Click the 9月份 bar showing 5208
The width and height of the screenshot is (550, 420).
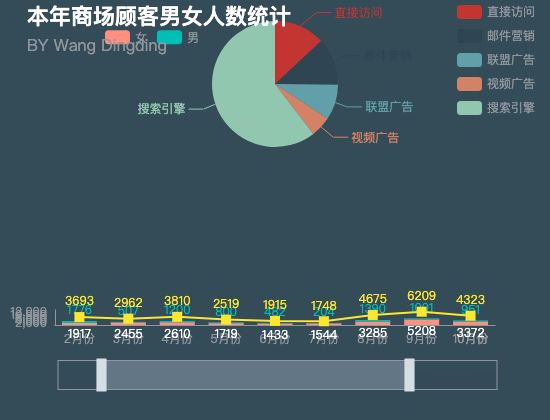click(422, 322)
